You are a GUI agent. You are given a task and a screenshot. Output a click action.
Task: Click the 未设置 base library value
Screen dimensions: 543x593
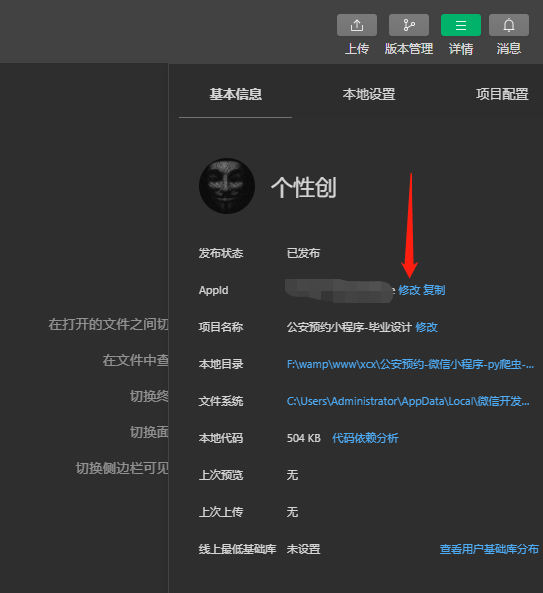click(x=303, y=549)
